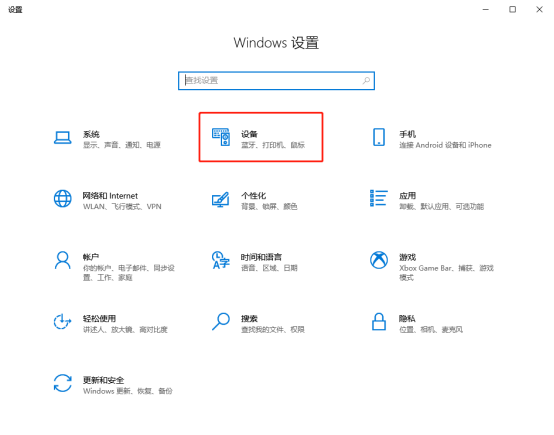
Task: Click 卸载、默认应用、可选功能 description
Action: [442, 206]
